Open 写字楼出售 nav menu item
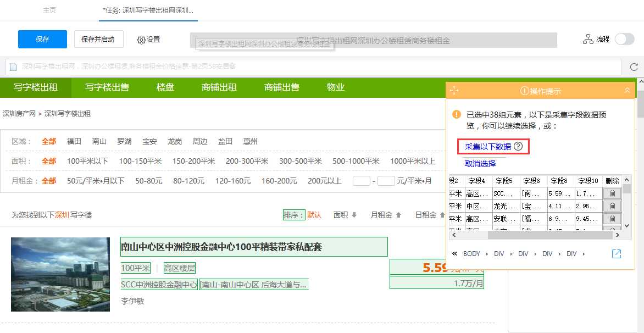This screenshot has width=644, height=333. coord(107,87)
